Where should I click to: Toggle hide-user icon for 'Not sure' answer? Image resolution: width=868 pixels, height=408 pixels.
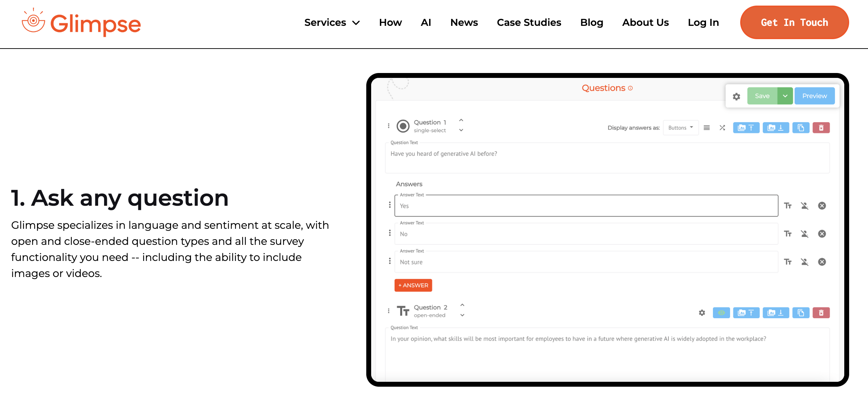click(804, 262)
